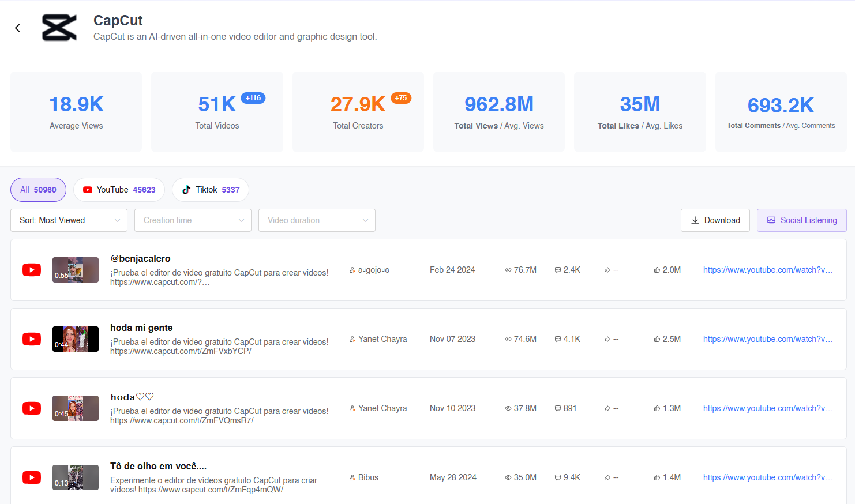Open the Creation time dropdown
Screen dimensions: 855x504
193,220
